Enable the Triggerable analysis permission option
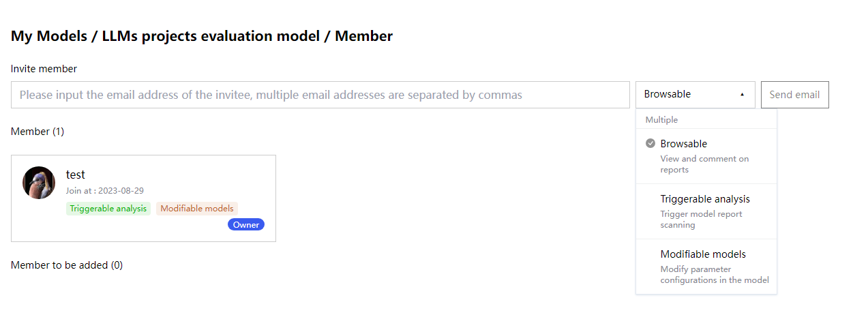868x315 pixels. (706, 211)
